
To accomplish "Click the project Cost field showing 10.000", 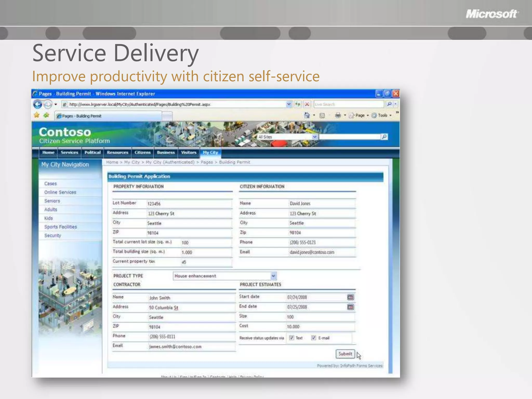I will (x=320, y=327).
